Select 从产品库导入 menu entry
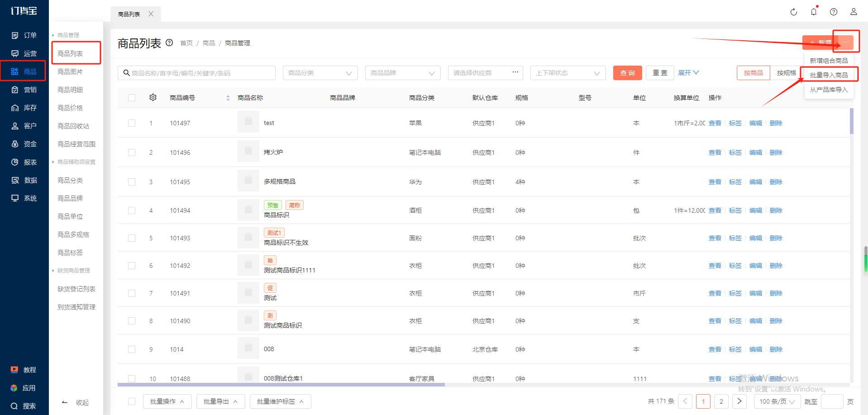The height and width of the screenshot is (415, 868). [x=829, y=90]
